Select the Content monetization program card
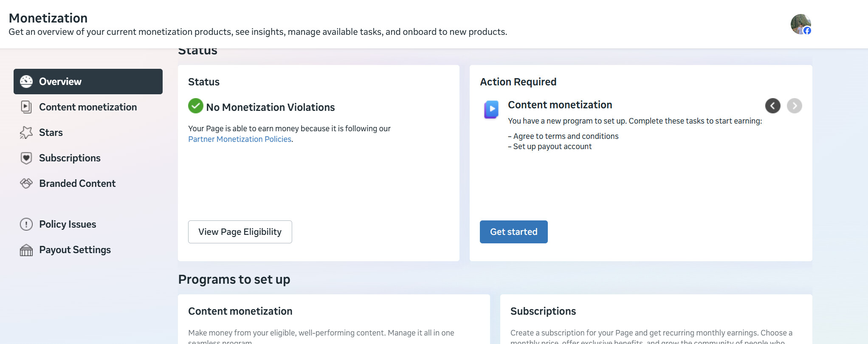Image resolution: width=868 pixels, height=344 pixels. [x=334, y=319]
